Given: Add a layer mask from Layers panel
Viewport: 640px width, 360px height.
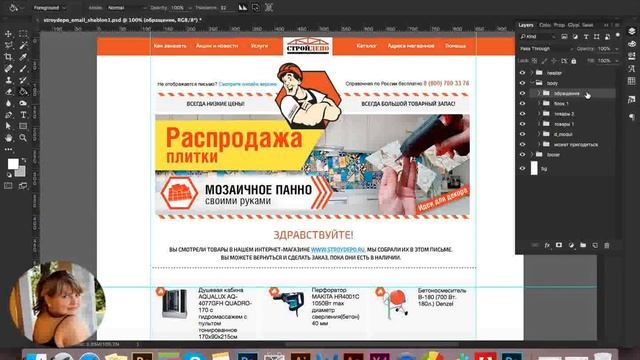Looking at the screenshot, I should pos(559,245).
